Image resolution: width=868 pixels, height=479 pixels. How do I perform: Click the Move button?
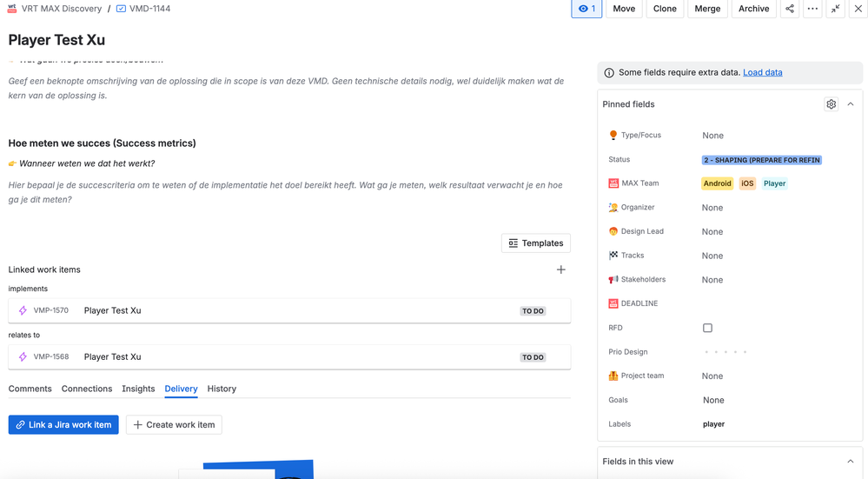(x=624, y=9)
